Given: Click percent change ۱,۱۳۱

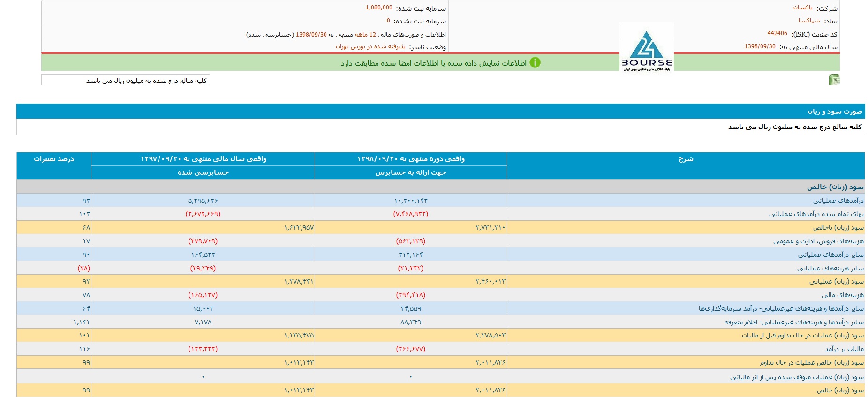Looking at the screenshot, I should point(82,322).
